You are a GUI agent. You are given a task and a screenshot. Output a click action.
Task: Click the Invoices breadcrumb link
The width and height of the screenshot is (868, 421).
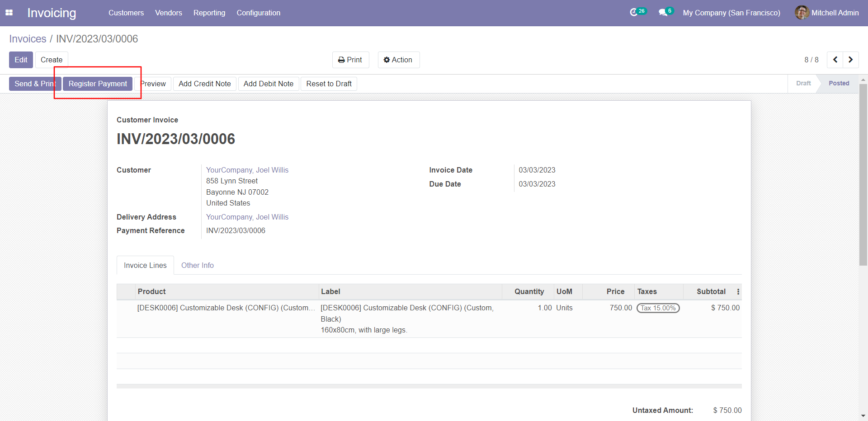click(x=28, y=39)
